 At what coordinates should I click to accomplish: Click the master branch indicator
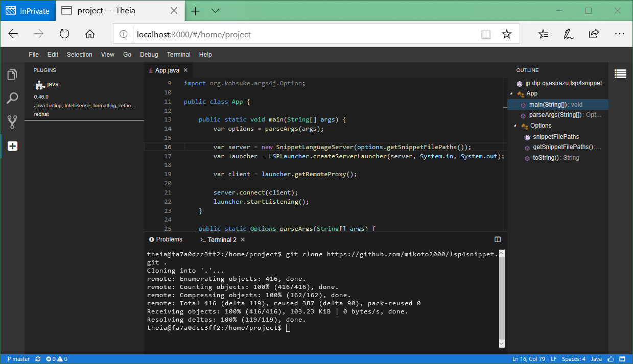(18, 359)
